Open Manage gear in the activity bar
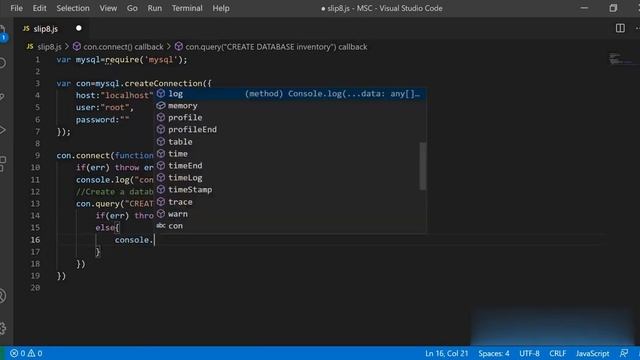Screen dimensions: 640x360 [2, 328]
